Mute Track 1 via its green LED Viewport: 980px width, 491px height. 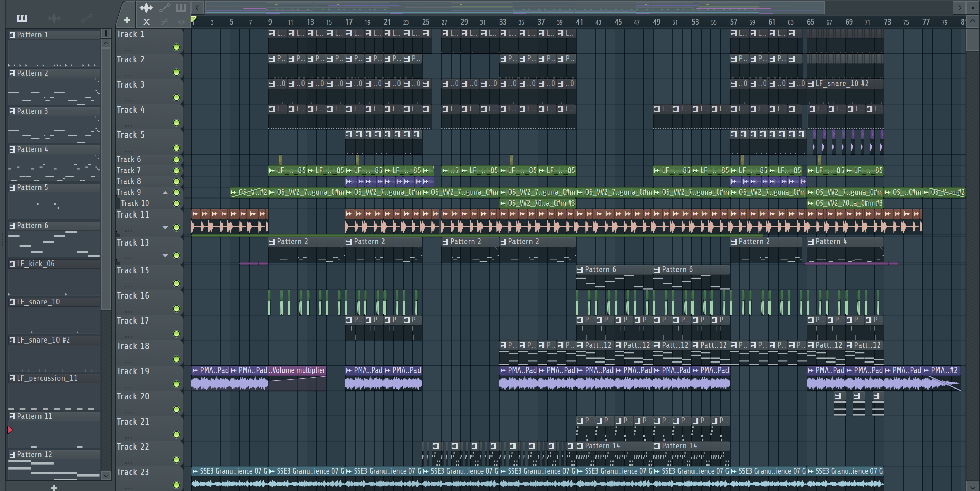tap(176, 47)
